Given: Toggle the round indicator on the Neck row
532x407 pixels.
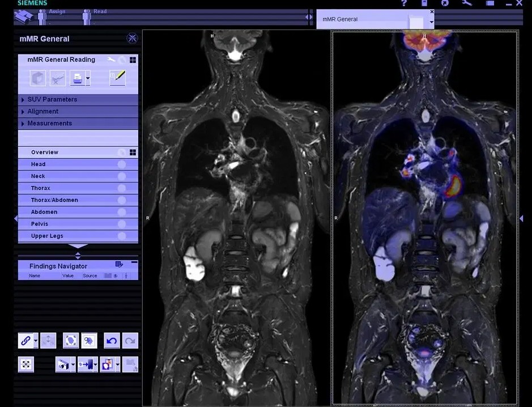Looking at the screenshot, I should pyautogui.click(x=121, y=176).
